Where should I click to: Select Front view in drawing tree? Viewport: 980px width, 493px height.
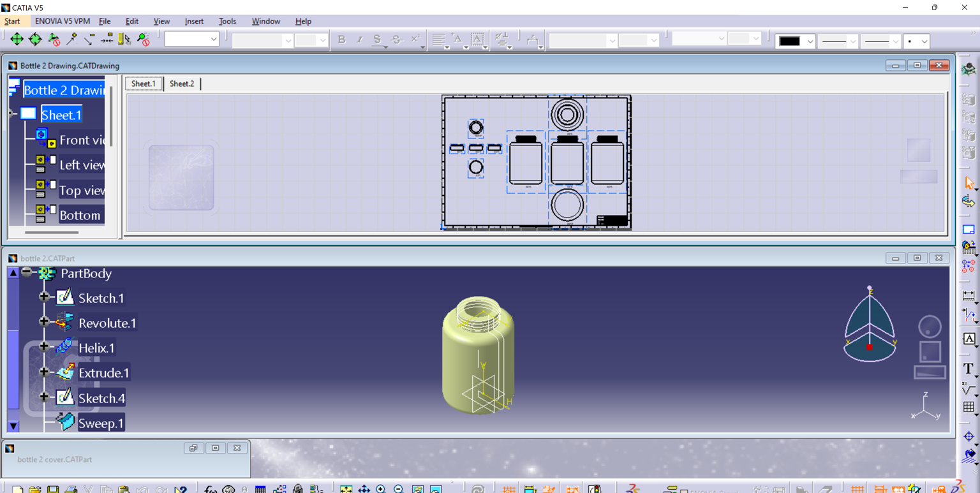[x=82, y=140]
